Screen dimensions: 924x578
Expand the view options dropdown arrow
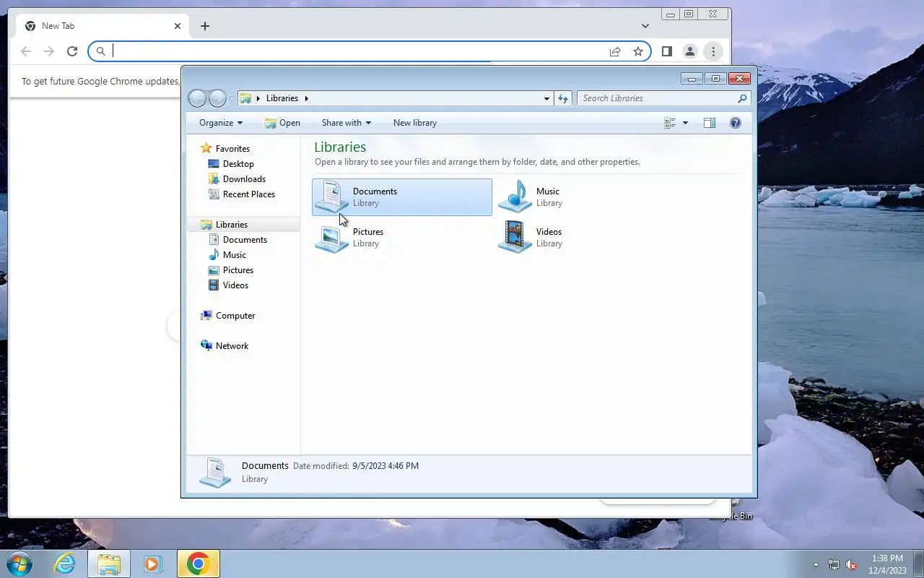pyautogui.click(x=685, y=123)
